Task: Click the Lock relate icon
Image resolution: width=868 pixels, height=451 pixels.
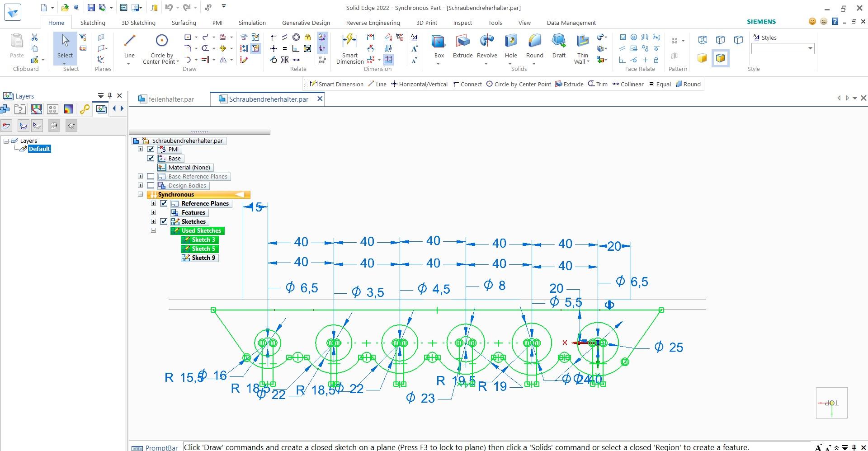Action: point(307,37)
